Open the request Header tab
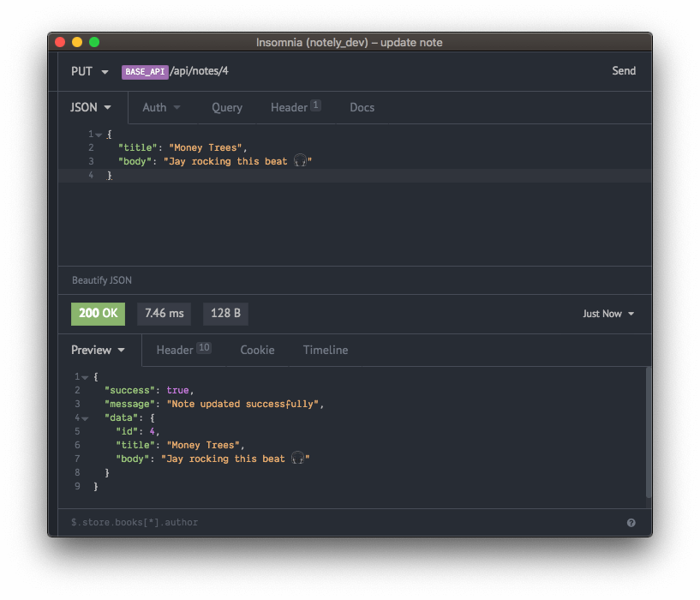Screen dimensions: 700x600 [x=295, y=107]
